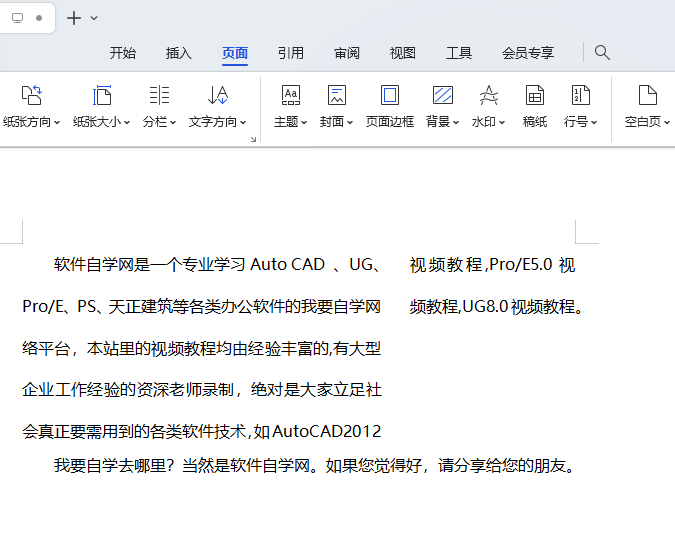
Task: Click the plus new tab icon
Action: point(74,18)
